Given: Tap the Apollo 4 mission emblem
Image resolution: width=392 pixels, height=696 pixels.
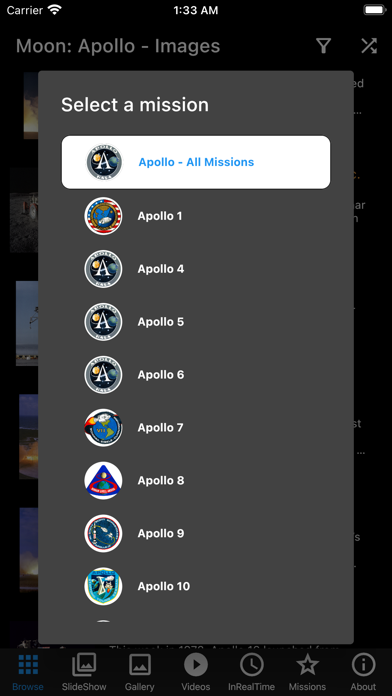Looking at the screenshot, I should 103,269.
